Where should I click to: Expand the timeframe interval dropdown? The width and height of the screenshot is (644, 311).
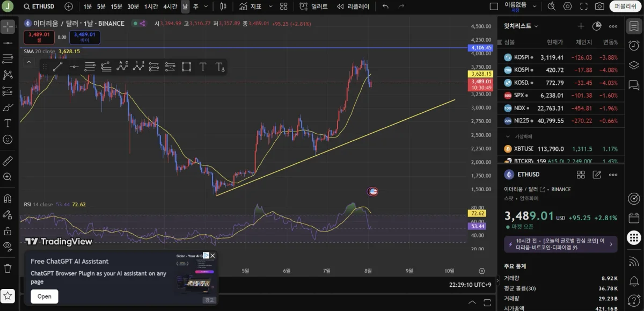tap(207, 6)
